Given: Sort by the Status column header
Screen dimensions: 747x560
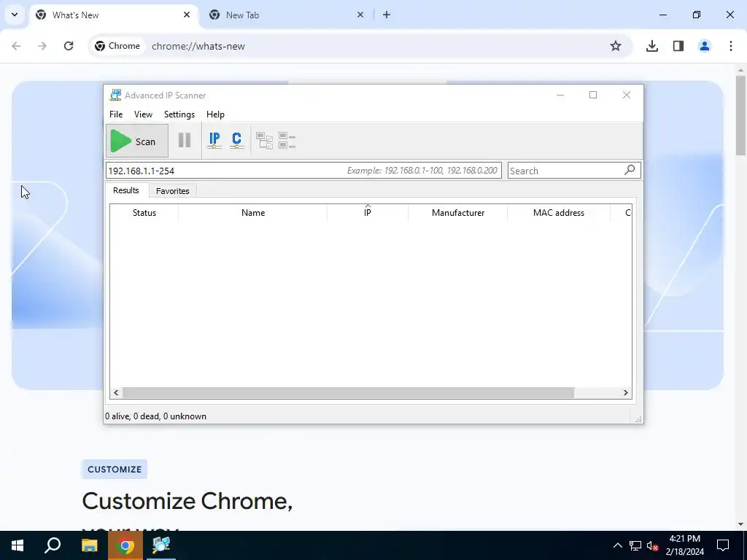Looking at the screenshot, I should point(144,213).
